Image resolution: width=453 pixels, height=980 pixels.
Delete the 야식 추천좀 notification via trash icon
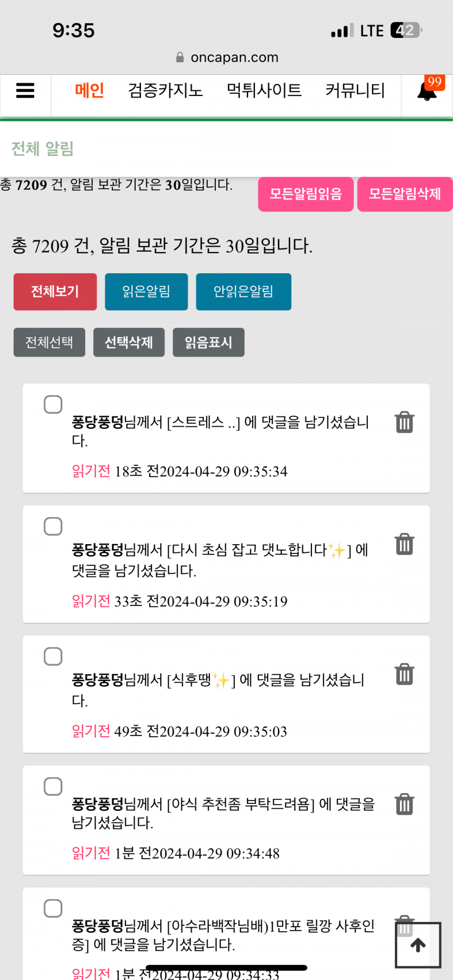pyautogui.click(x=404, y=804)
